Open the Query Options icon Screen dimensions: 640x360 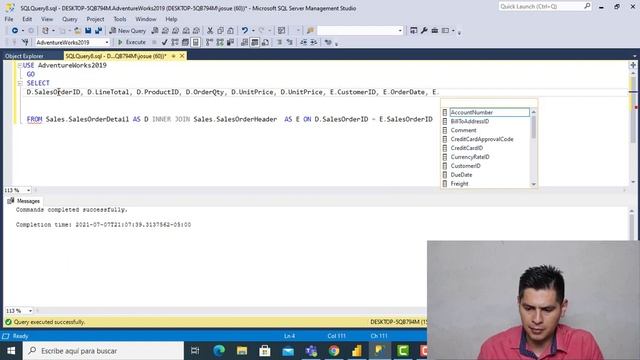click(x=185, y=42)
